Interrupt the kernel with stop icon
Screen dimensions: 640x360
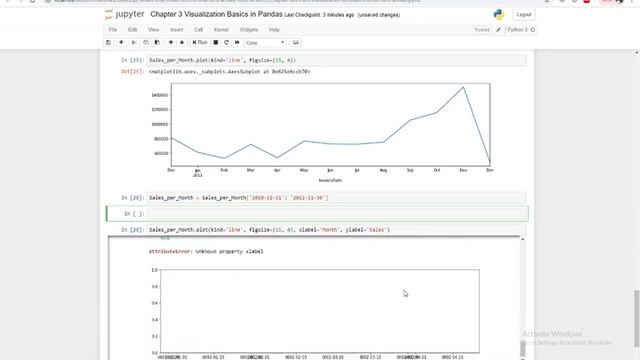pyautogui.click(x=216, y=42)
